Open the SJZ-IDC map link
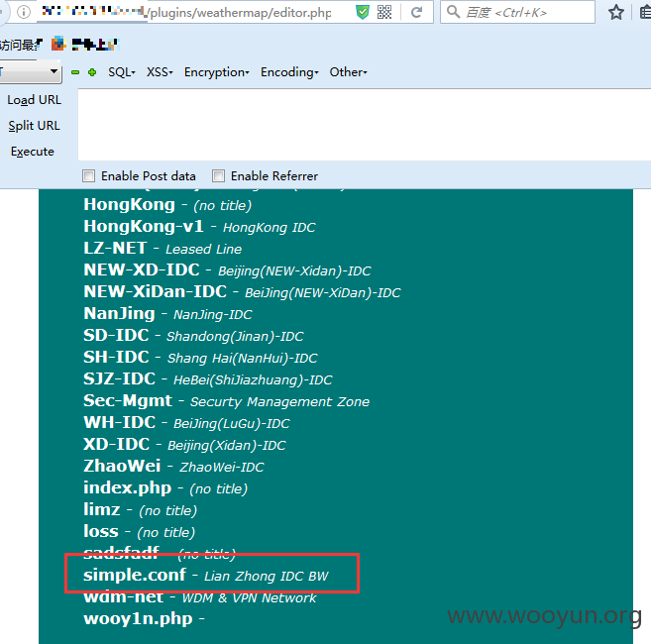 (x=120, y=378)
